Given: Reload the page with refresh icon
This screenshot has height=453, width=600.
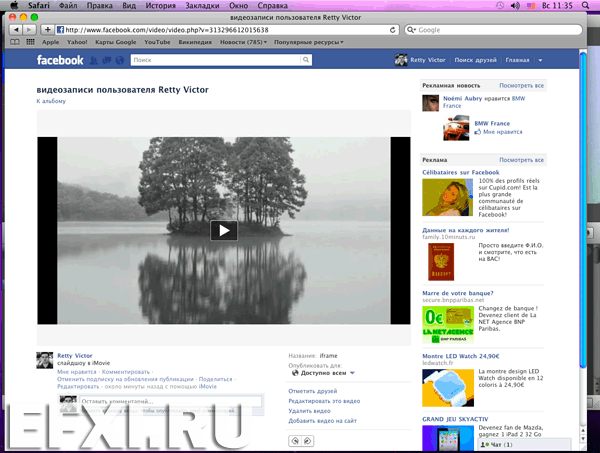Looking at the screenshot, I should pos(393,30).
